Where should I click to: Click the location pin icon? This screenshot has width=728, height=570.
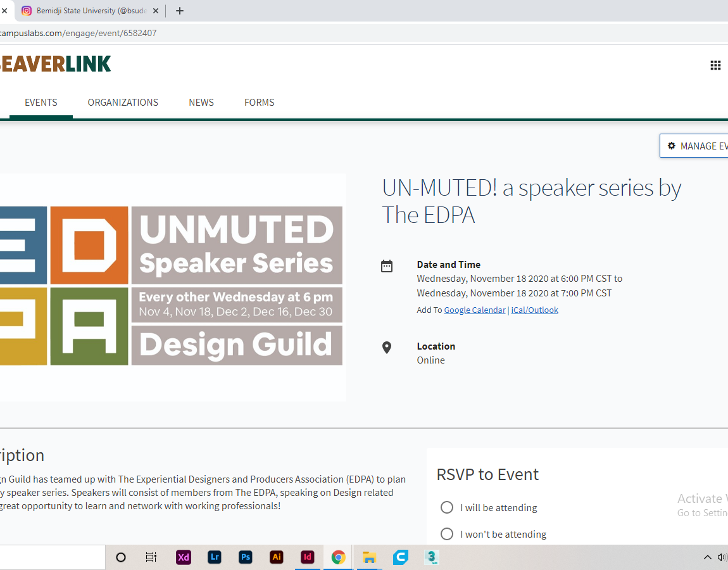386,348
